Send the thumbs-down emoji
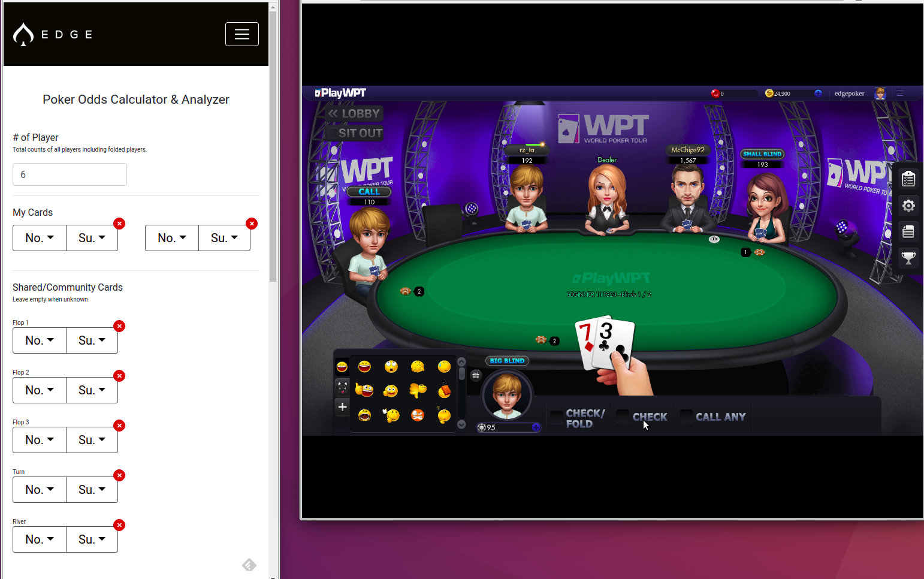The height and width of the screenshot is (579, 924). (418, 391)
